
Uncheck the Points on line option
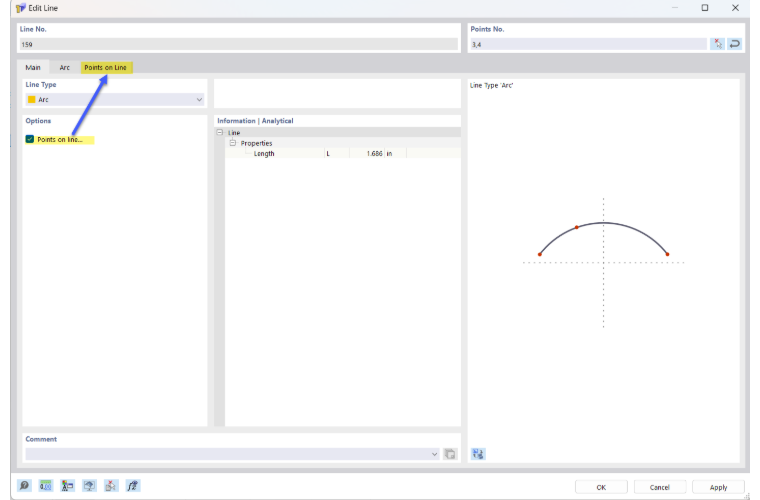pos(30,140)
